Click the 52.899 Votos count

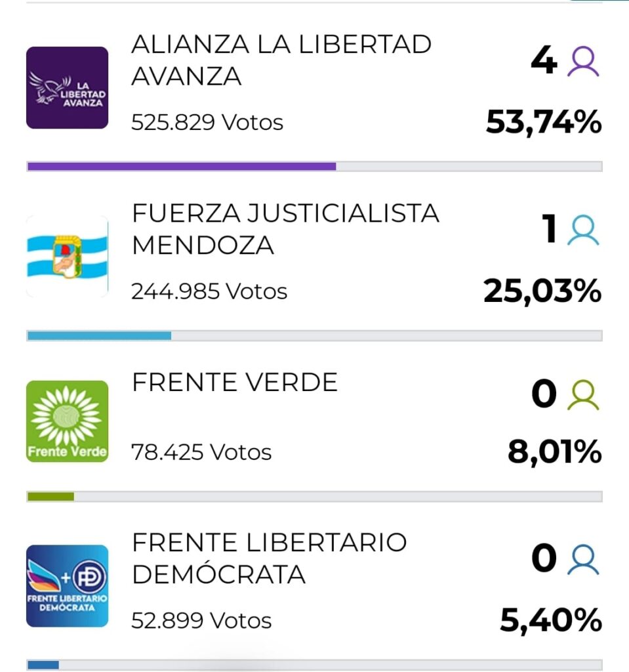201,620
